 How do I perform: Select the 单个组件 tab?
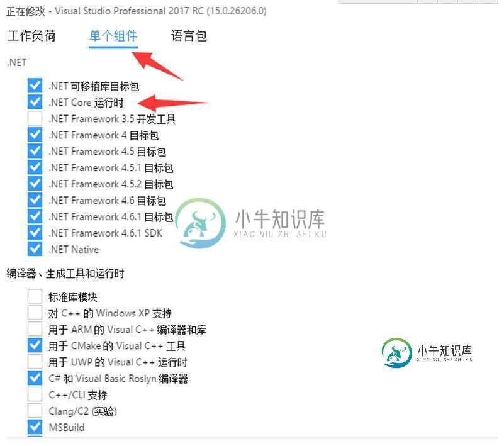pos(113,36)
